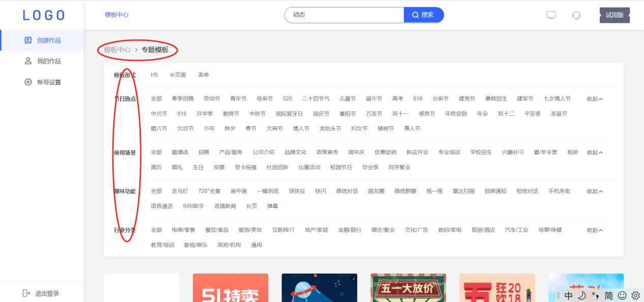Filter by SIRI助手 feature
This screenshot has height=302, width=644.
tap(194, 206)
